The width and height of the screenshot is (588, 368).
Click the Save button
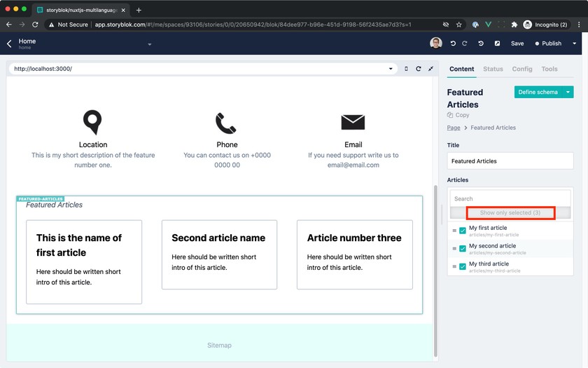pos(517,43)
